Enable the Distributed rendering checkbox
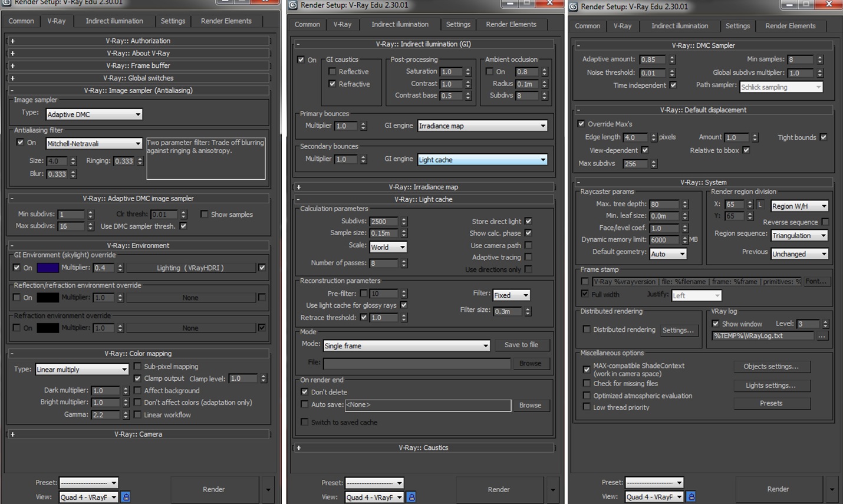The width and height of the screenshot is (843, 504). pos(586,330)
